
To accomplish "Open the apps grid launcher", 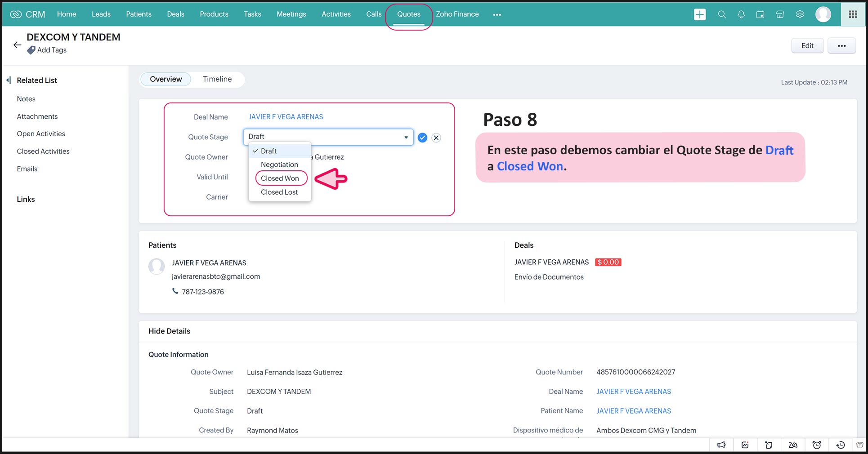I will click(x=853, y=14).
